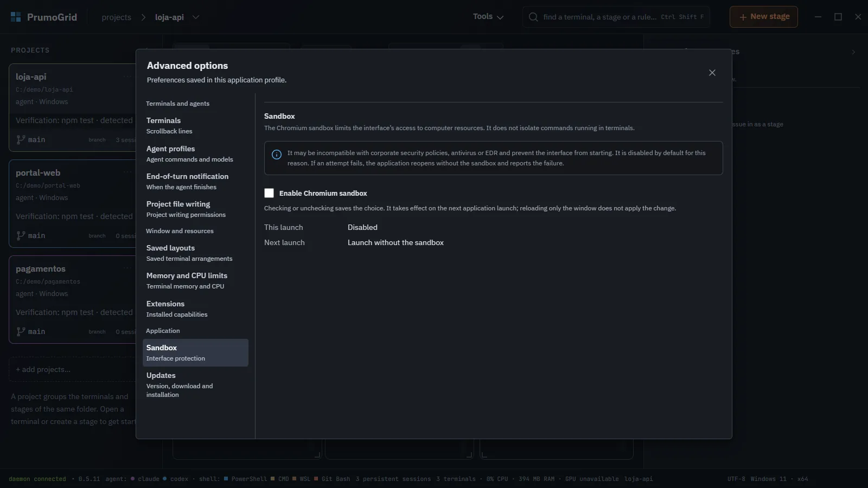
Task: Select Memory and CPU limits section
Action: (195, 280)
